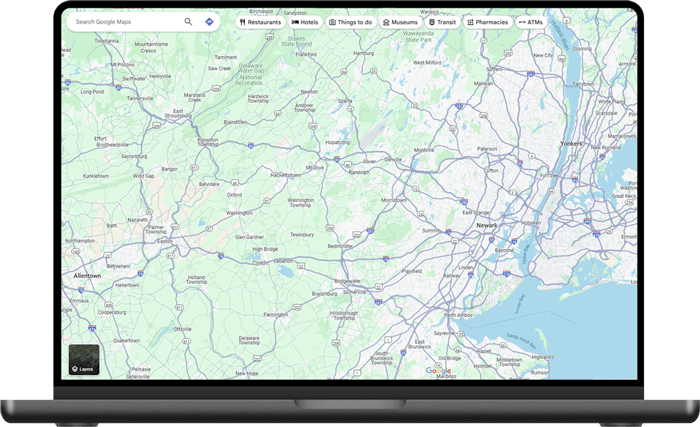Click the Paterson map label
Image resolution: width=700 pixels, height=427 pixels.
tap(487, 149)
